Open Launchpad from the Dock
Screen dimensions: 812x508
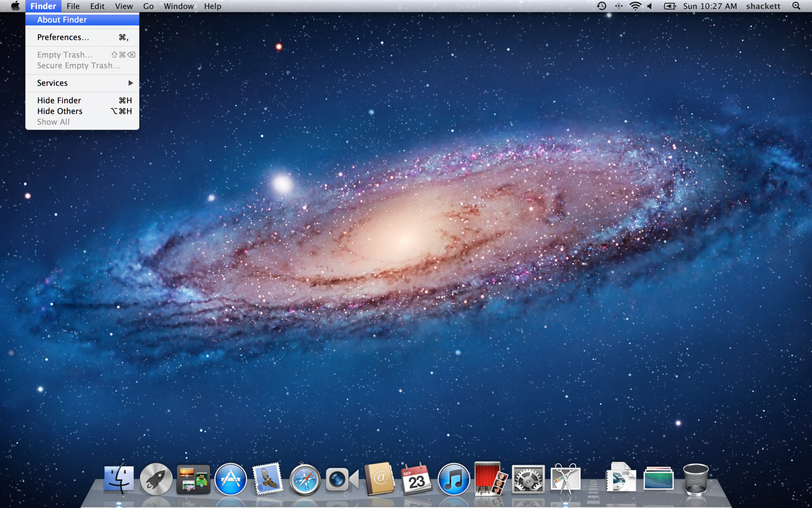click(156, 480)
